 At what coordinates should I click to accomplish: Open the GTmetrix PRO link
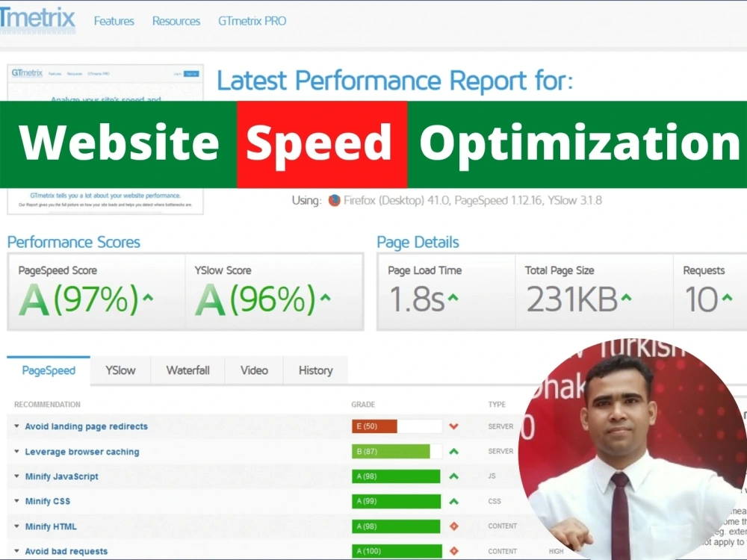(252, 22)
